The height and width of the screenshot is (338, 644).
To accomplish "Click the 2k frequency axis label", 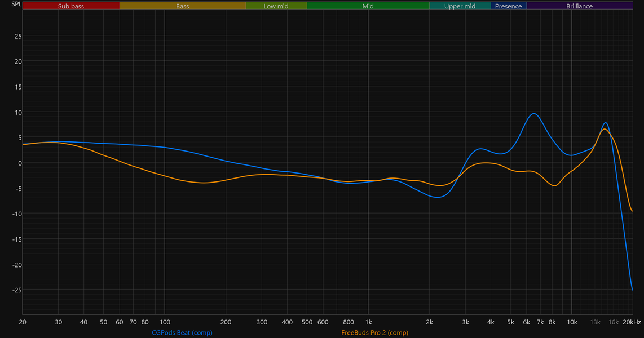I will coord(429,322).
